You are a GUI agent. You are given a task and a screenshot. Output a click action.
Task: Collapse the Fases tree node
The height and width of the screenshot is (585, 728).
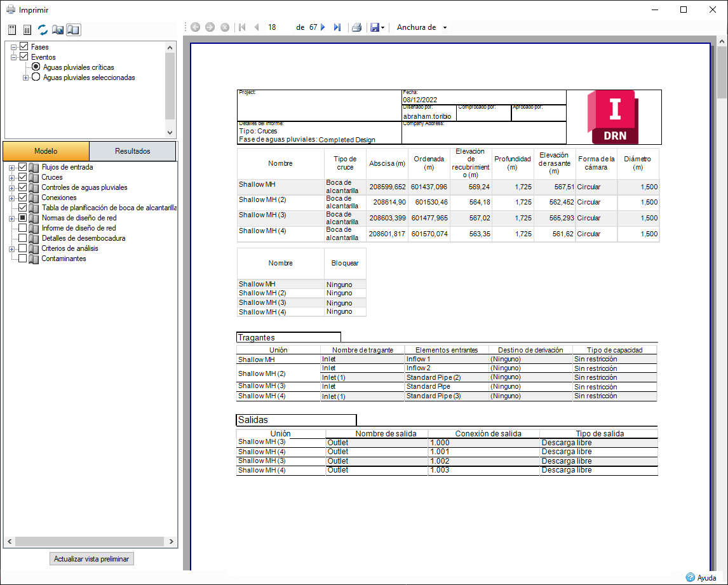14,47
